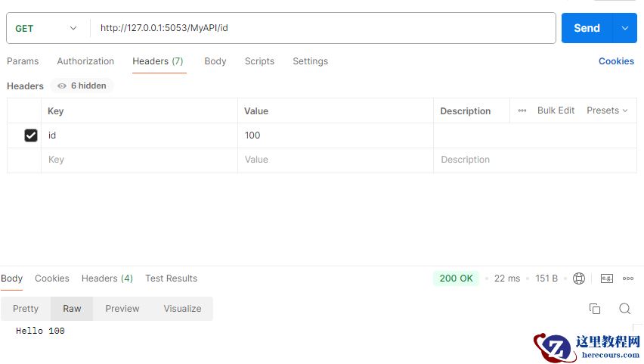Click the Send button
This screenshot has width=644, height=364.
587,28
